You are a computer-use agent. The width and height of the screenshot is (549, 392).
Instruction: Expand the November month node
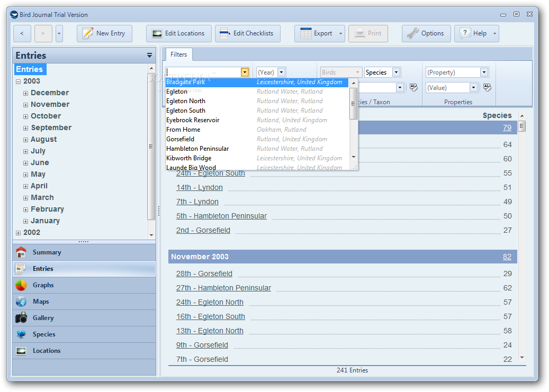pyautogui.click(x=25, y=105)
